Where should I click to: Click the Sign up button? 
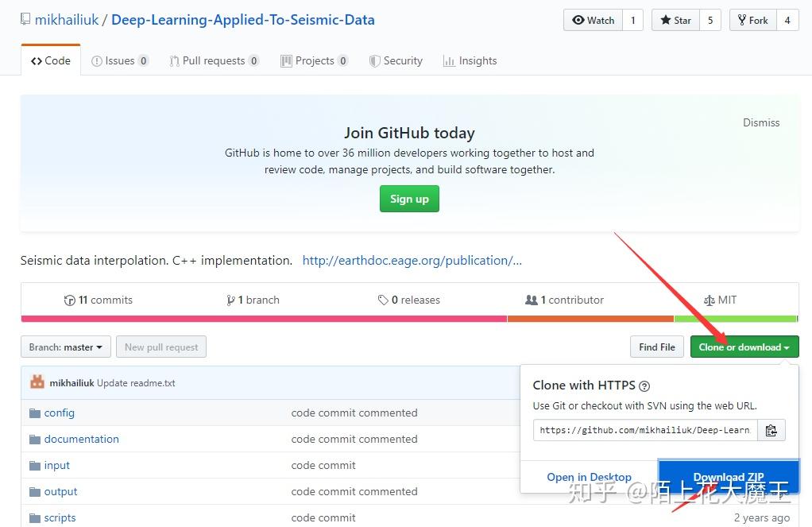pos(409,199)
